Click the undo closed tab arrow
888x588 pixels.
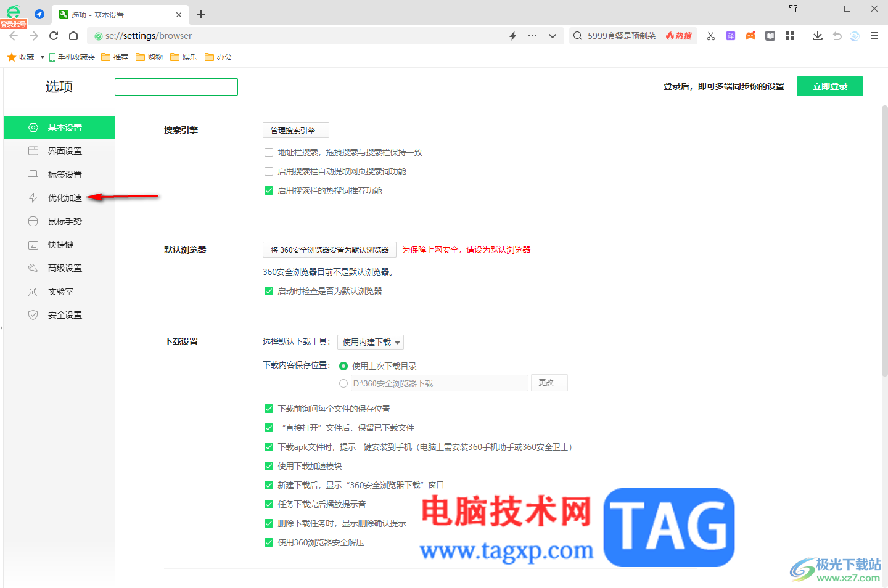tap(837, 36)
